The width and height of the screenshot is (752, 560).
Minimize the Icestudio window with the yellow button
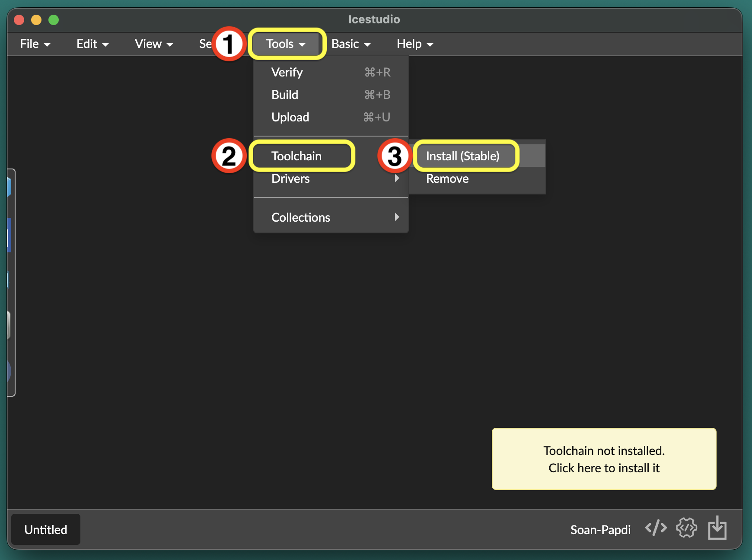(x=36, y=20)
